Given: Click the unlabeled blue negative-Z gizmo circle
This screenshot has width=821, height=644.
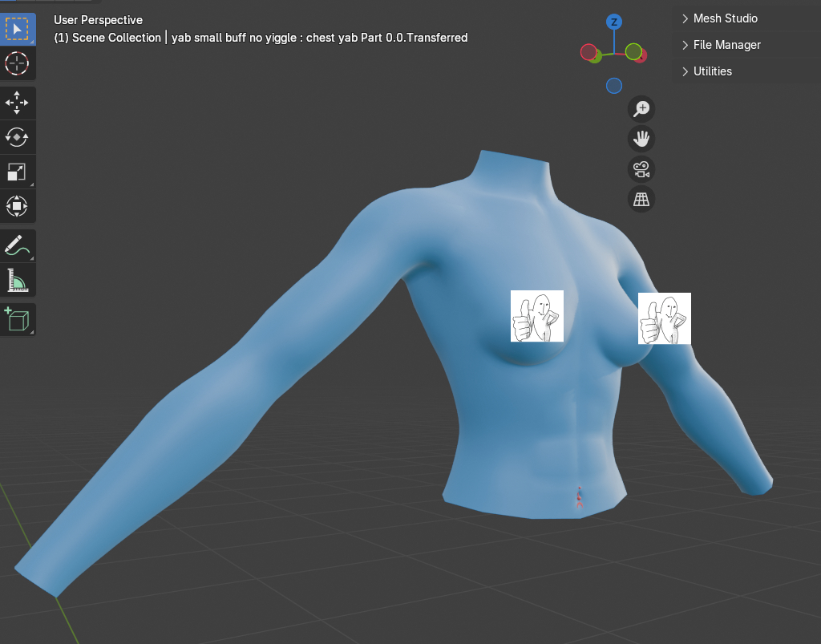Looking at the screenshot, I should (x=614, y=86).
